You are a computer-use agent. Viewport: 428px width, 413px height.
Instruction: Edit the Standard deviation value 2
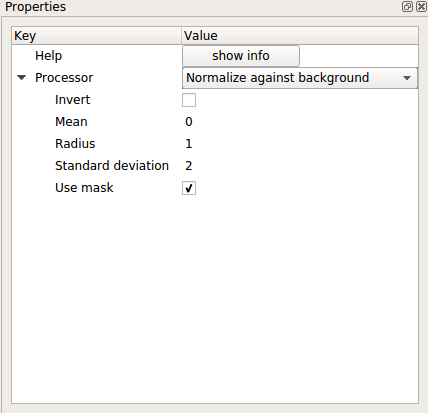189,166
